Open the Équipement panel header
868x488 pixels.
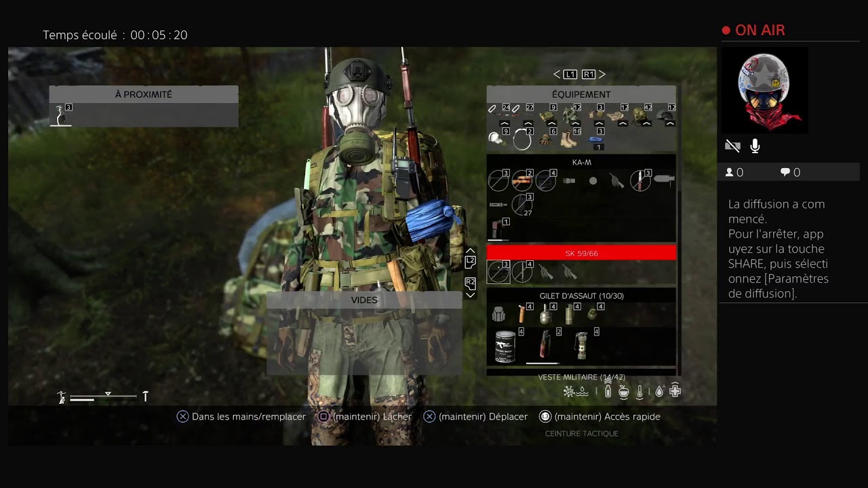(x=581, y=94)
